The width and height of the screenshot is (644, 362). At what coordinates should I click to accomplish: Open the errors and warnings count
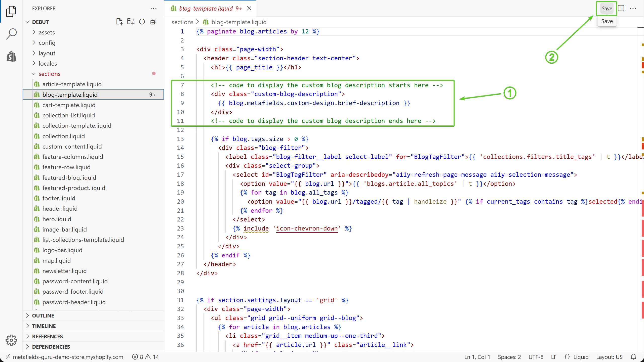click(x=145, y=357)
